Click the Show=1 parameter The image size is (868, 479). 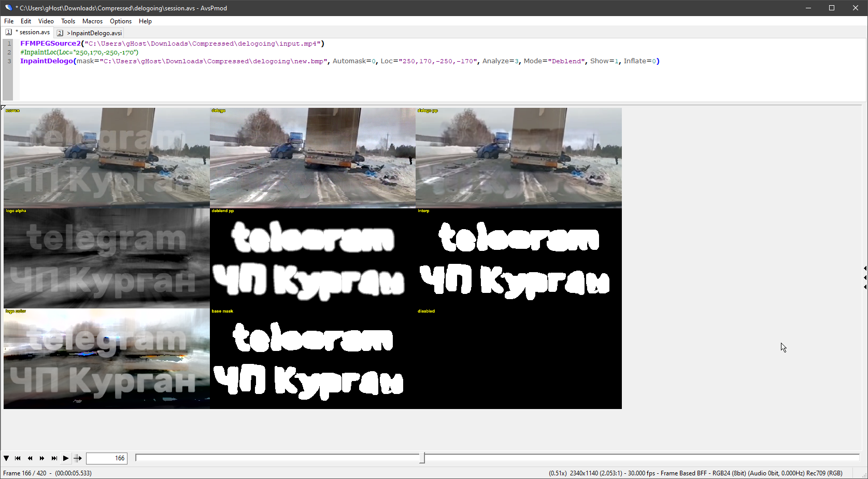604,61
